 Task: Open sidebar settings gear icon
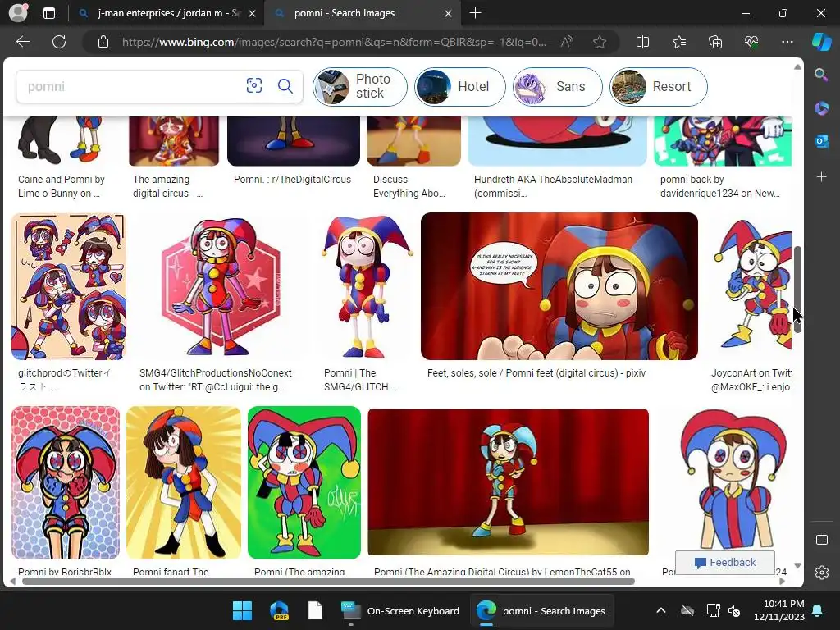coord(822,573)
